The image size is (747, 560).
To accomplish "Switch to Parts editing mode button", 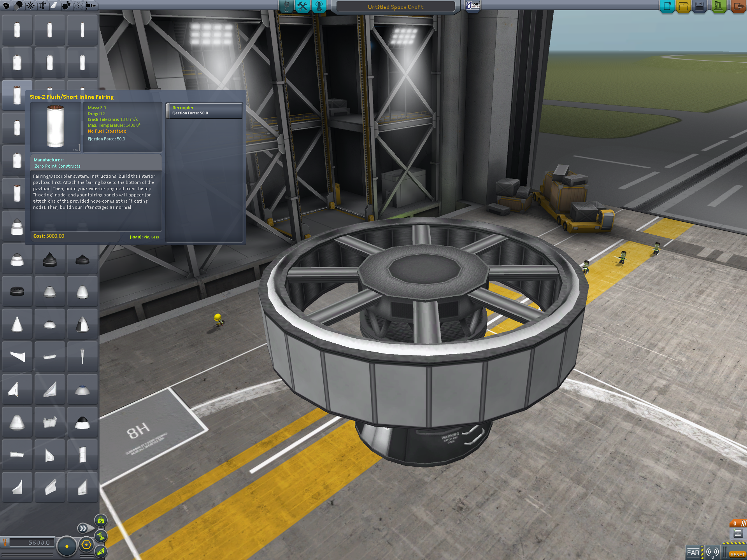I will (x=286, y=6).
